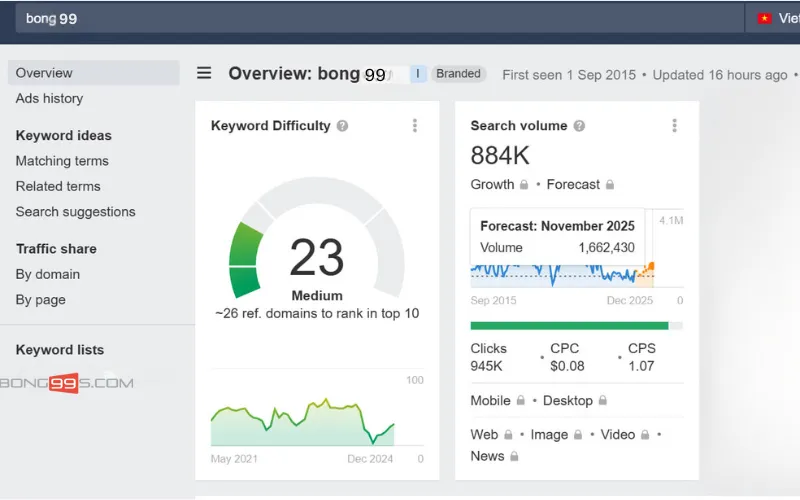Click the ~26 ref. domains text
Screen dimensions: 800x500
[317, 313]
